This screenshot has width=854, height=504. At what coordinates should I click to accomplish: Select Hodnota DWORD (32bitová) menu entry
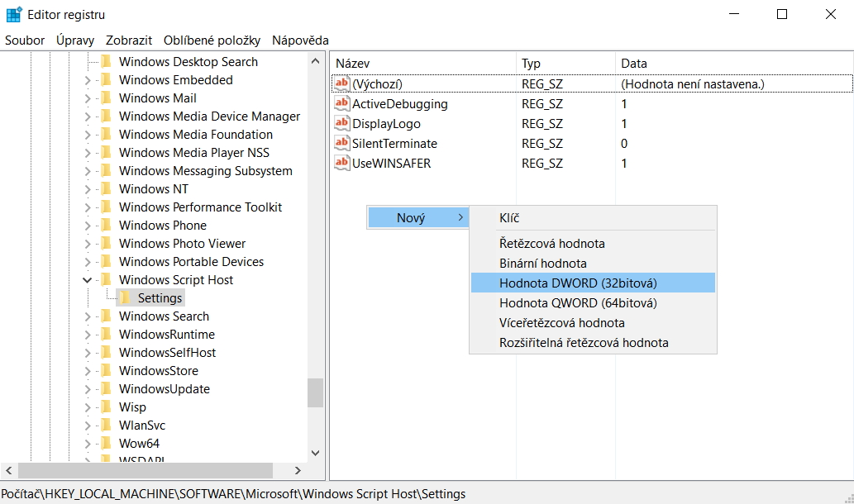click(x=578, y=283)
